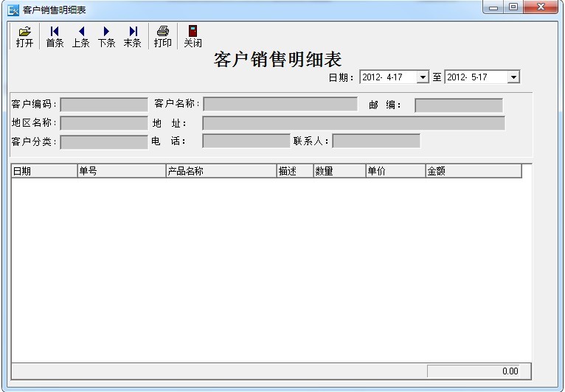Close the form with 关闭 door icon
This screenshot has width=565, height=392.
click(x=193, y=36)
